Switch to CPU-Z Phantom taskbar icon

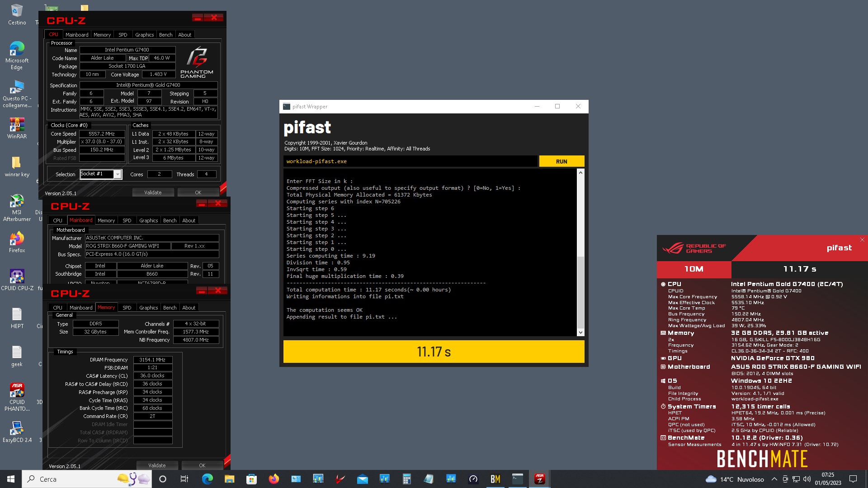point(540,479)
